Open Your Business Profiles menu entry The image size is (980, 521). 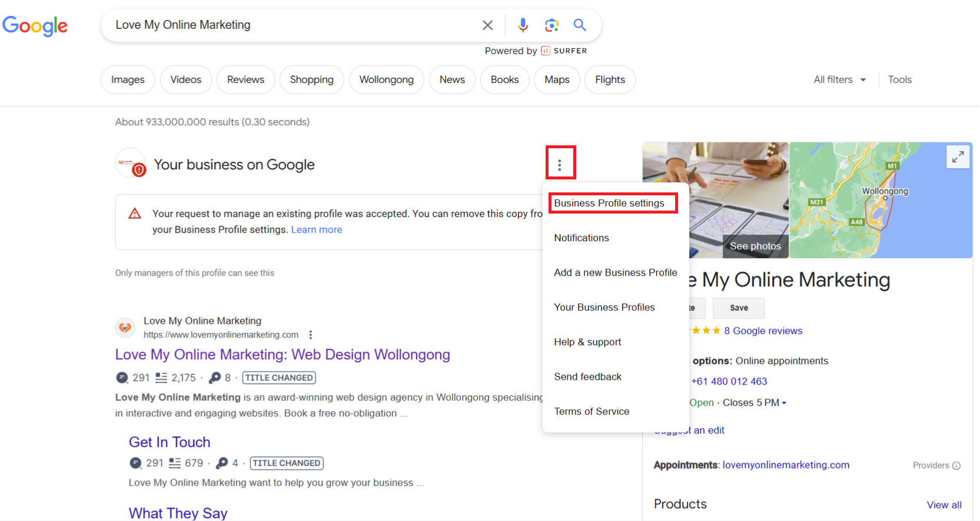tap(616, 307)
